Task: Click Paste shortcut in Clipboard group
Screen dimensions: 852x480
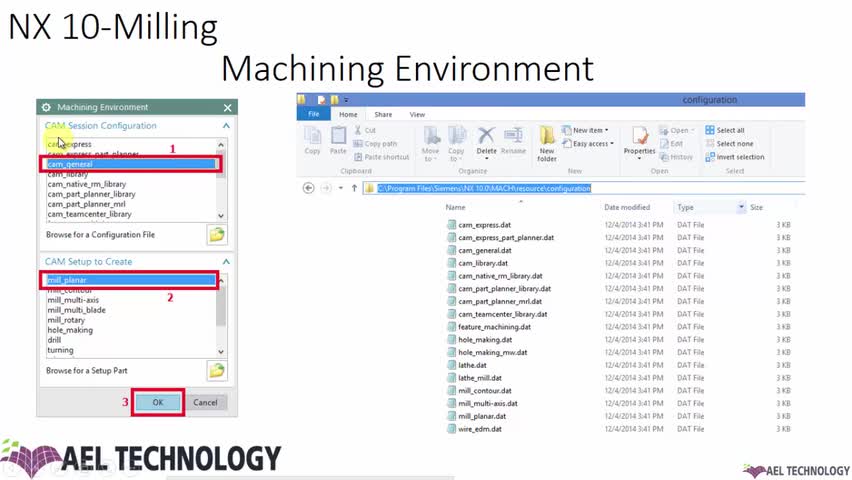Action: [381, 157]
